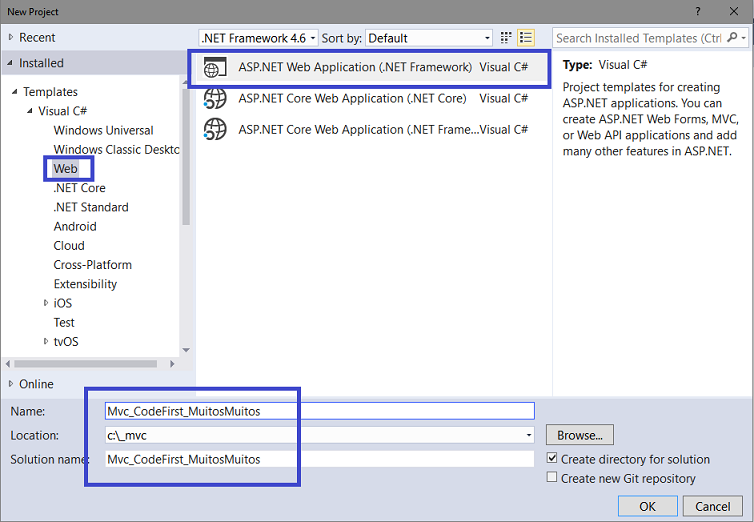754x522 pixels.
Task: Open the Sort by Default dropdown
Action: (x=429, y=38)
